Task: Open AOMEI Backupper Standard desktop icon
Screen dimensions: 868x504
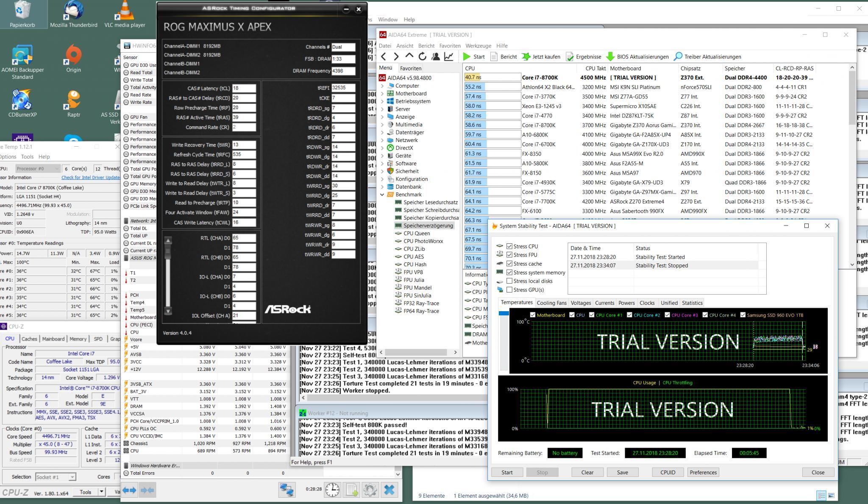Action: click(x=22, y=62)
